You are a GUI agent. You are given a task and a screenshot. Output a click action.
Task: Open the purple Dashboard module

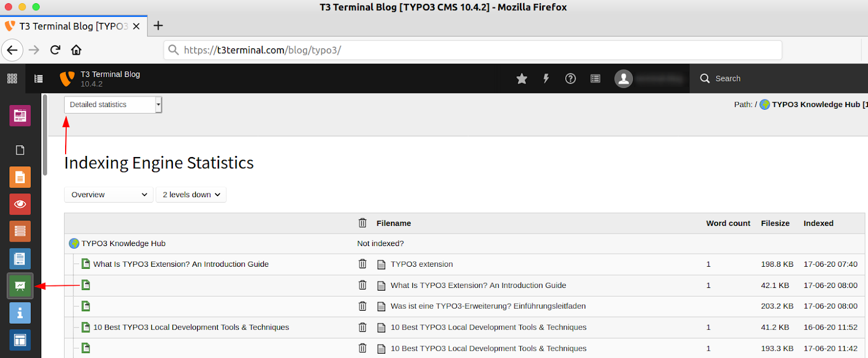(x=20, y=115)
